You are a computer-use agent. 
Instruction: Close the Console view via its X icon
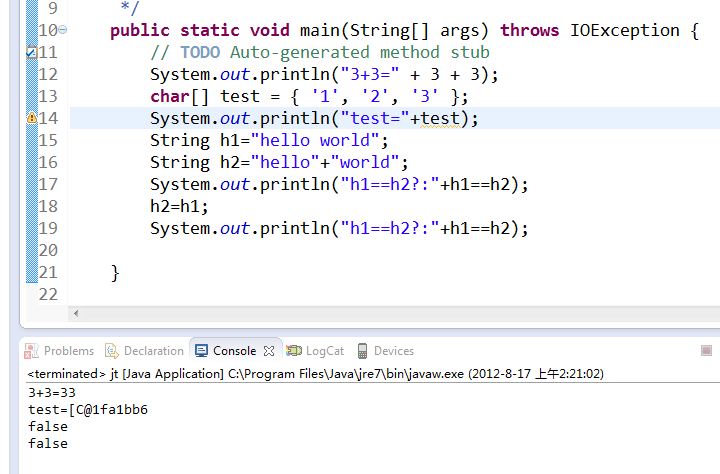269,351
